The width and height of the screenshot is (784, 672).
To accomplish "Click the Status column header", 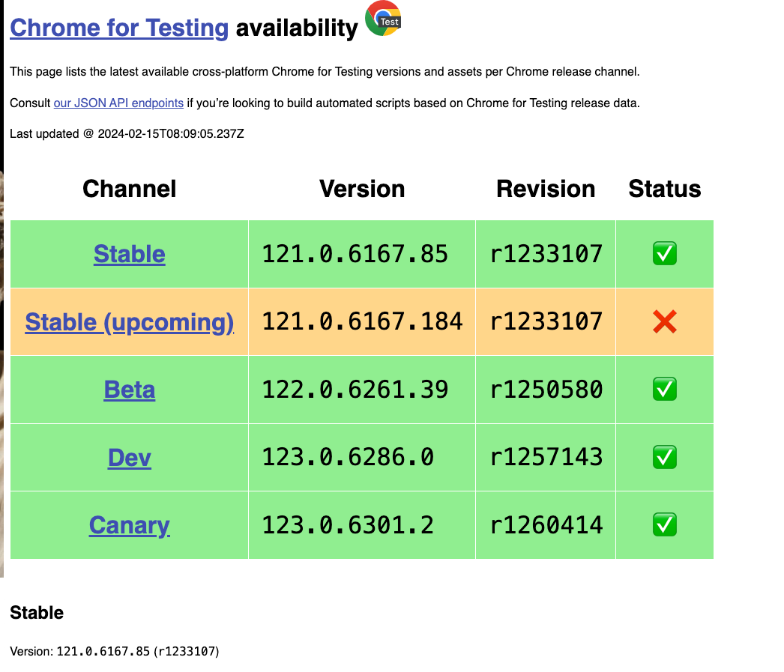I will [x=665, y=189].
